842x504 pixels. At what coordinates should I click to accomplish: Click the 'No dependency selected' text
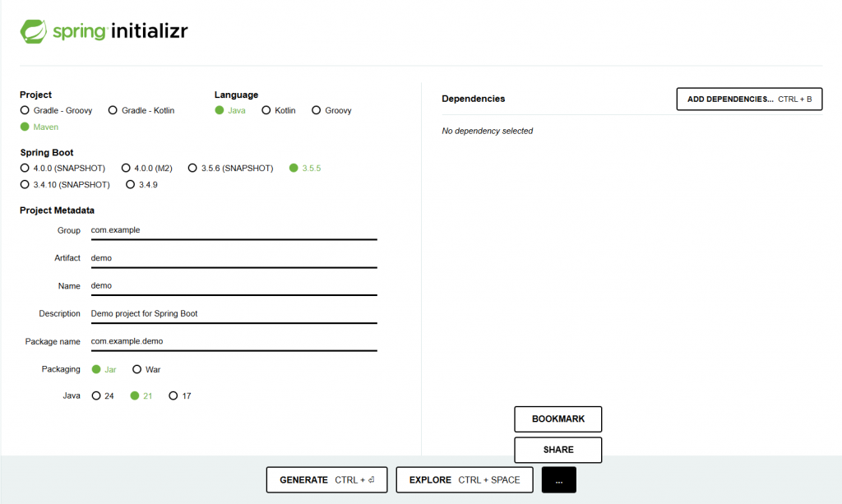pyautogui.click(x=487, y=131)
